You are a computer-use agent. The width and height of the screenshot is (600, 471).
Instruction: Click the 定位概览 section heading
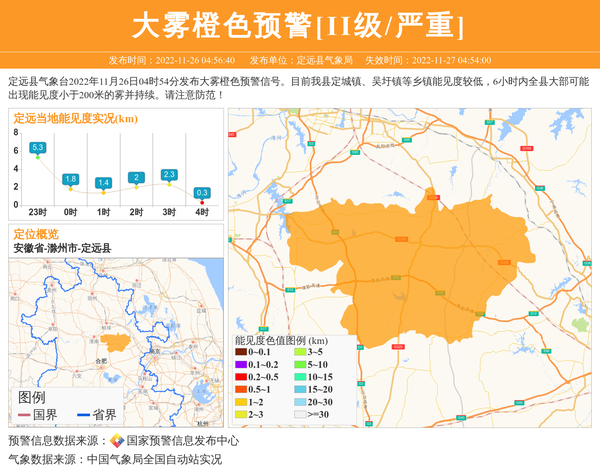pyautogui.click(x=36, y=234)
